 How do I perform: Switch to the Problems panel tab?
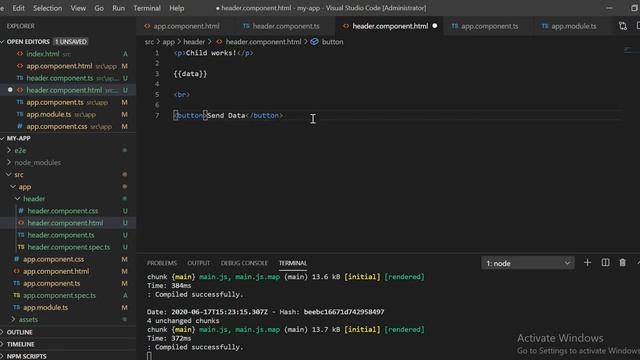click(x=162, y=263)
